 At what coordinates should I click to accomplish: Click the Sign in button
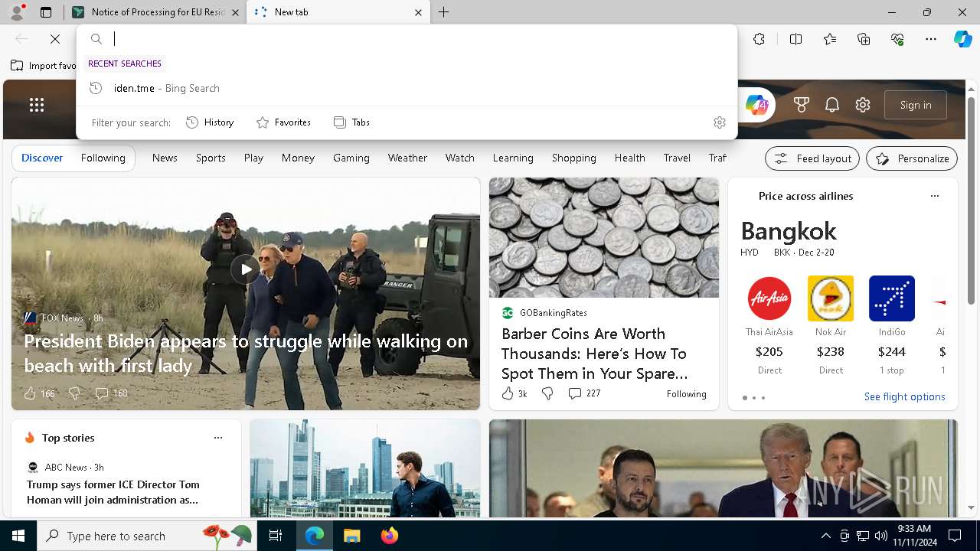pyautogui.click(x=916, y=105)
